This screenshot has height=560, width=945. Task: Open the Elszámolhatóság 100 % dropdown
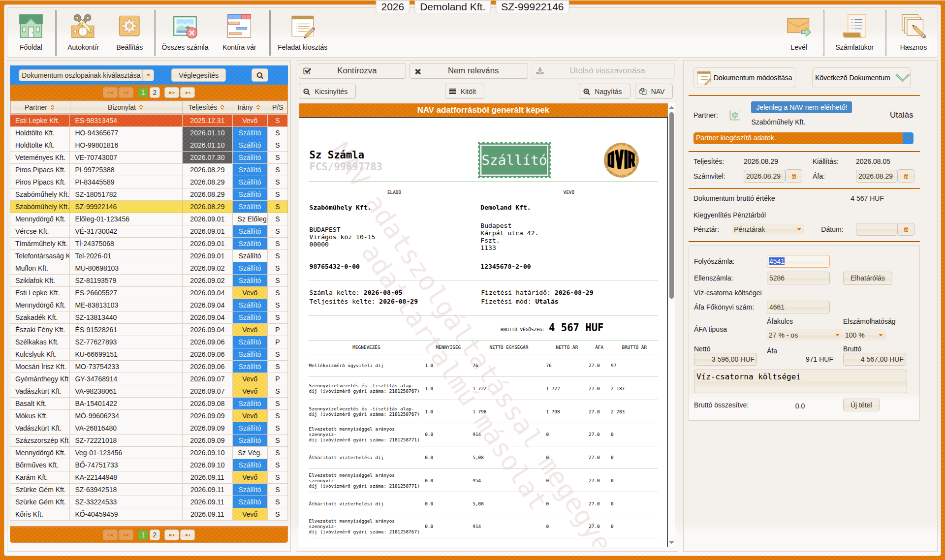(x=864, y=335)
